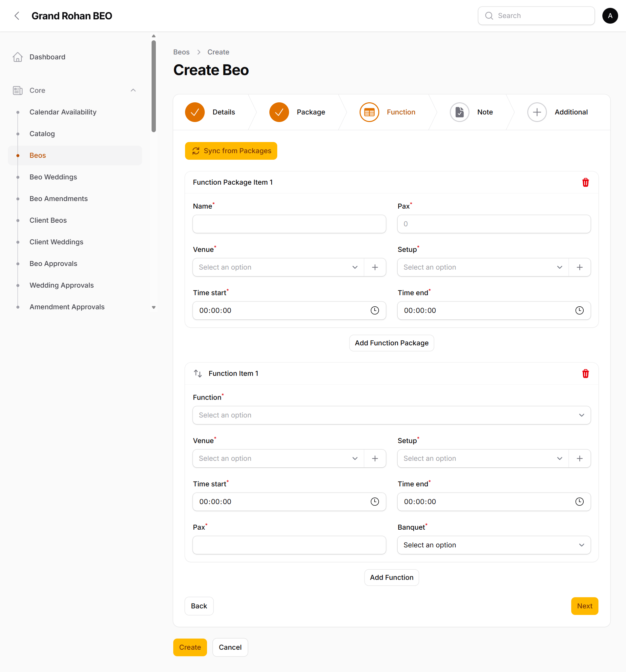
Task: Focus Pax field in Function Item 1
Action: click(289, 545)
